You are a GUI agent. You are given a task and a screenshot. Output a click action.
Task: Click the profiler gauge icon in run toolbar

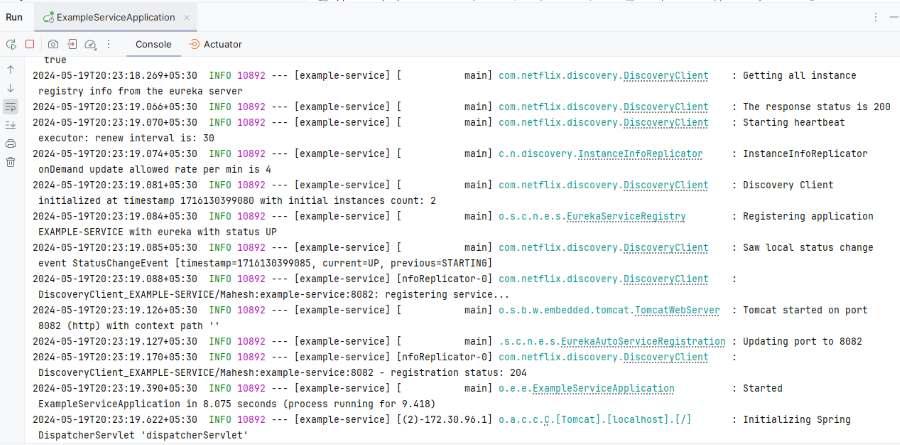click(x=90, y=44)
